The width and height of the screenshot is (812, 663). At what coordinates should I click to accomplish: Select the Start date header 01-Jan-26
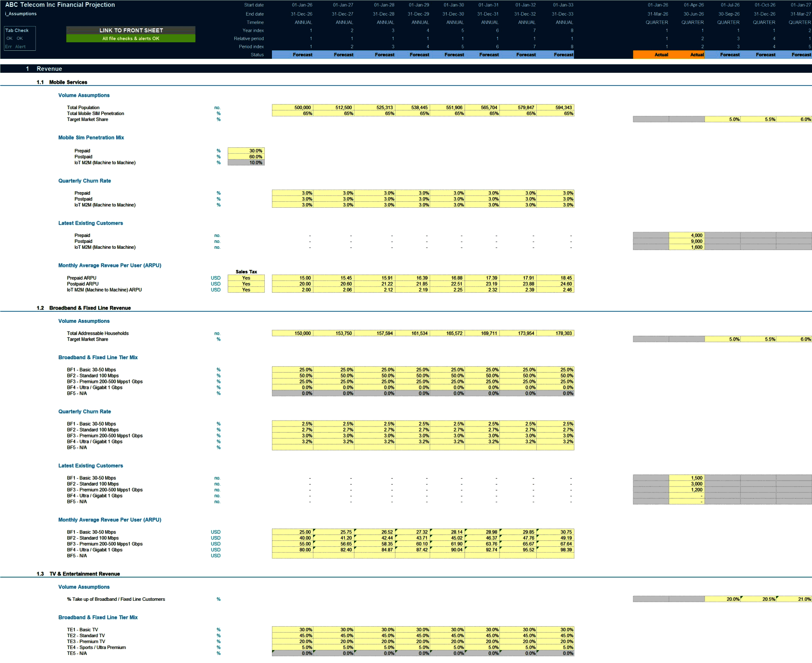click(302, 5)
